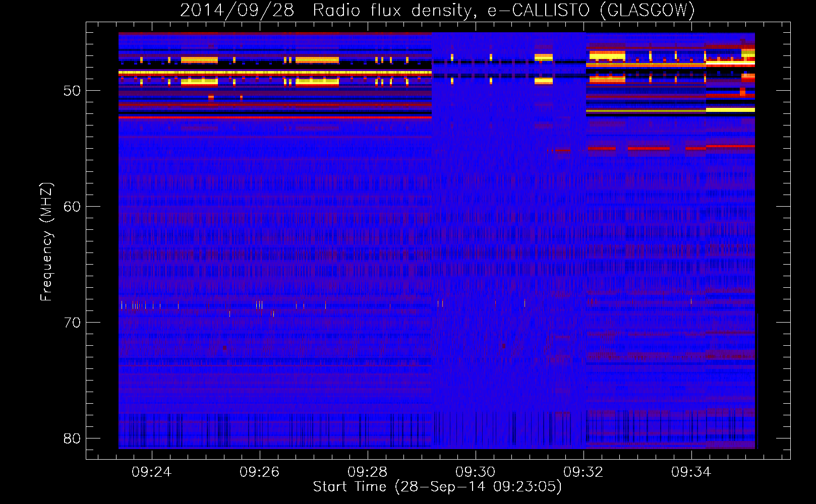Click the '09:26' time tick label
This screenshot has width=816, height=504.
(x=259, y=472)
